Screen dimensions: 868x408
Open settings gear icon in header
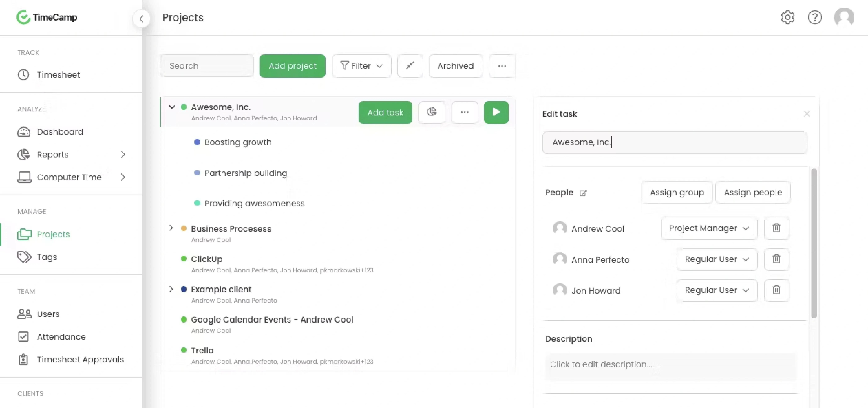787,18
